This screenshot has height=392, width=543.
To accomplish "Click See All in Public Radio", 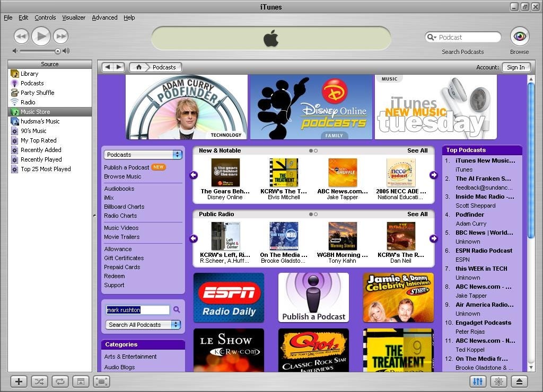I will click(x=417, y=214).
